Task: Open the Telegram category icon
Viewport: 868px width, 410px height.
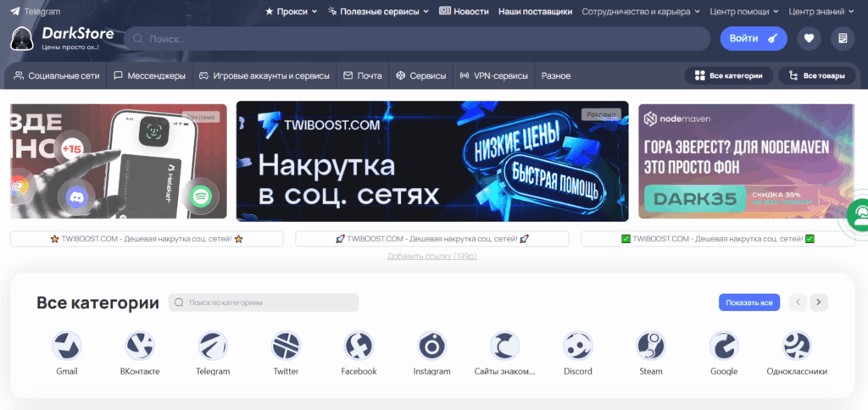Action: coord(213,346)
